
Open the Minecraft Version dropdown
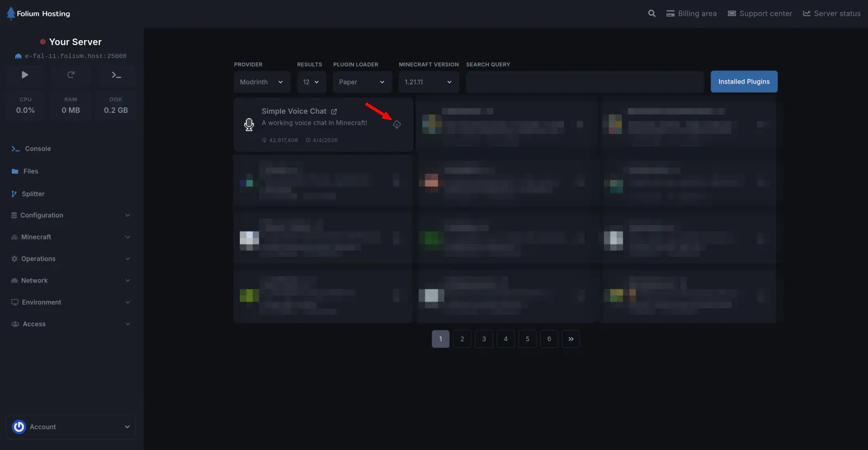[428, 82]
